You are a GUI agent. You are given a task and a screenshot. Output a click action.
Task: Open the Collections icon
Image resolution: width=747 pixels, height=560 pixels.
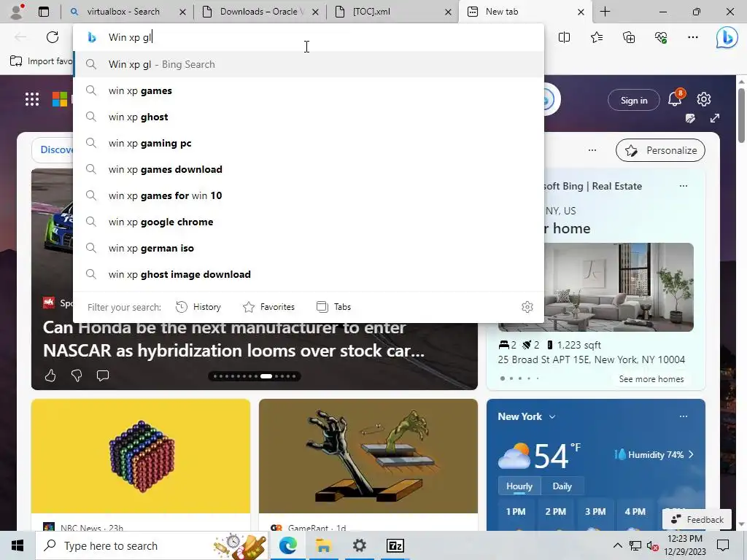[629, 37]
